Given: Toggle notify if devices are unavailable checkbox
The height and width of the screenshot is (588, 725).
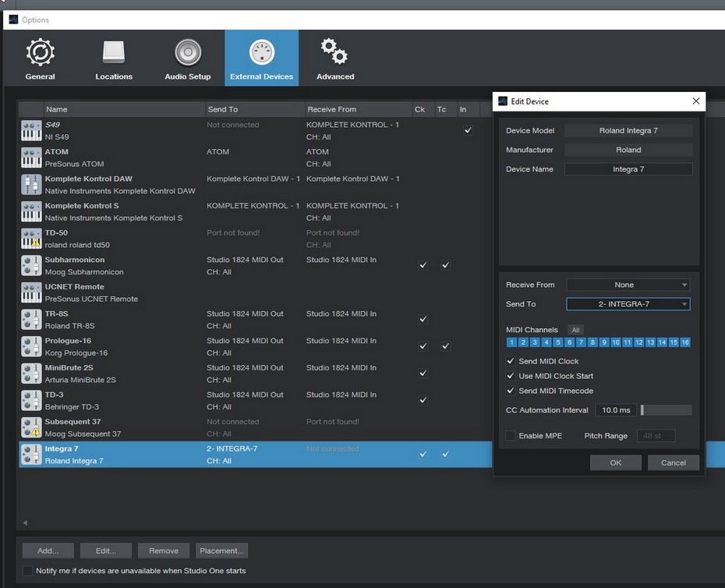Looking at the screenshot, I should click(x=28, y=571).
